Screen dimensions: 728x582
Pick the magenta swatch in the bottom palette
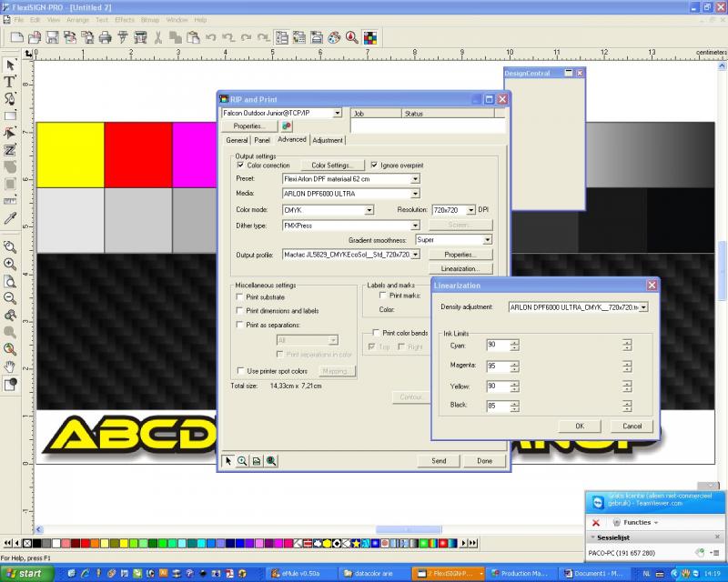click(x=278, y=543)
